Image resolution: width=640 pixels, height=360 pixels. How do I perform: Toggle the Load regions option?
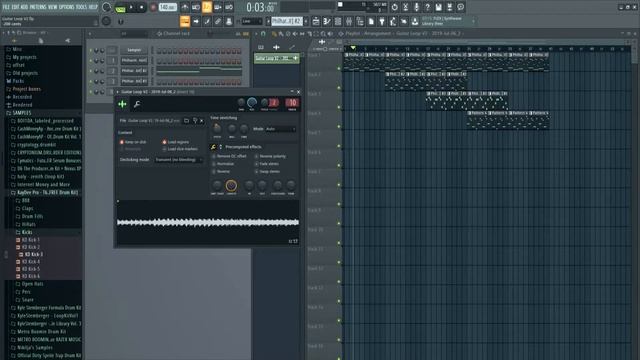pyautogui.click(x=176, y=142)
